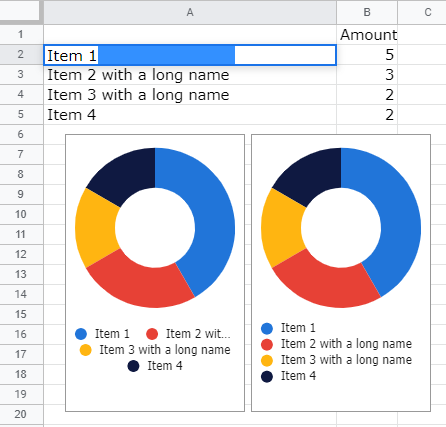Select column C header
Image resolution: width=446 pixels, height=427 pixels.
pyautogui.click(x=428, y=12)
